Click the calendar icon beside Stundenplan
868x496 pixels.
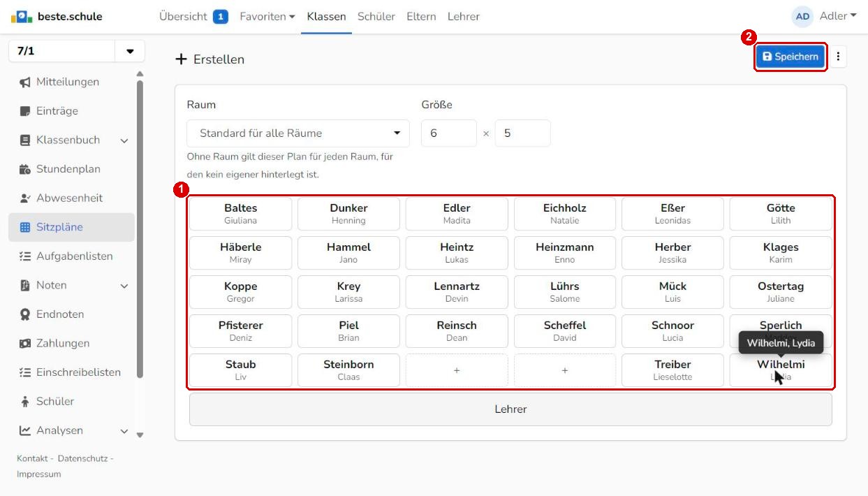click(25, 169)
